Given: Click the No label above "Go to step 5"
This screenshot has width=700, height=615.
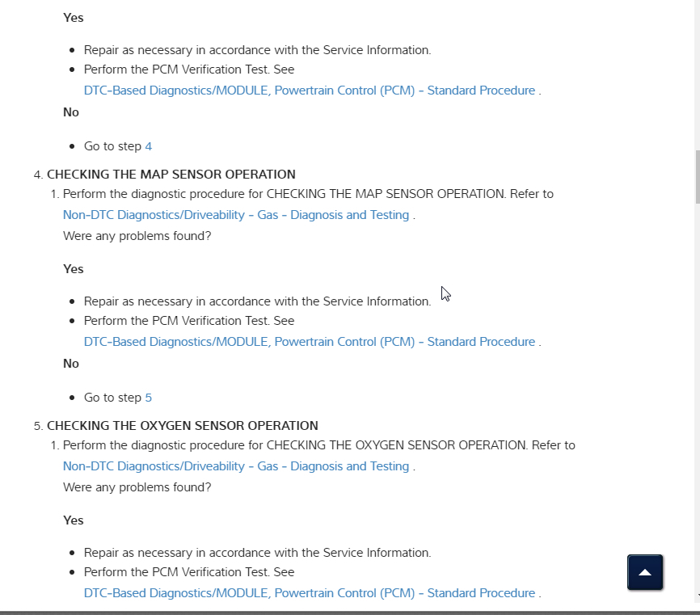Looking at the screenshot, I should click(x=71, y=364).
